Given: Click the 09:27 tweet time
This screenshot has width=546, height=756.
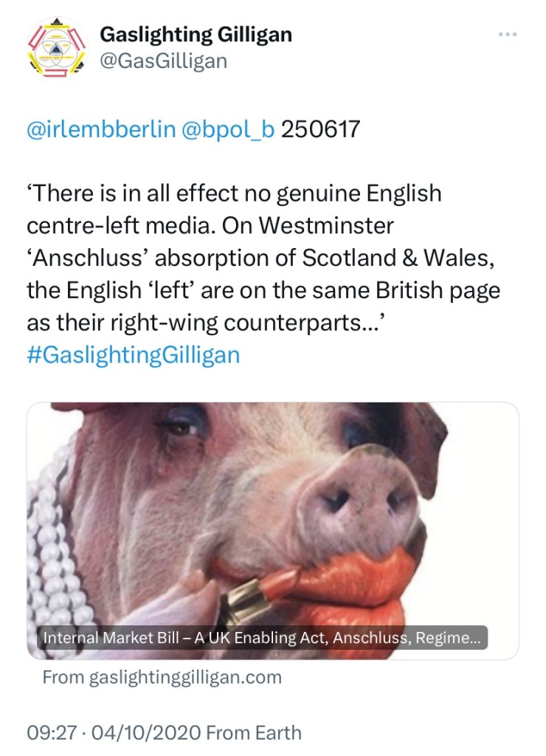Looking at the screenshot, I should pos(51,733).
